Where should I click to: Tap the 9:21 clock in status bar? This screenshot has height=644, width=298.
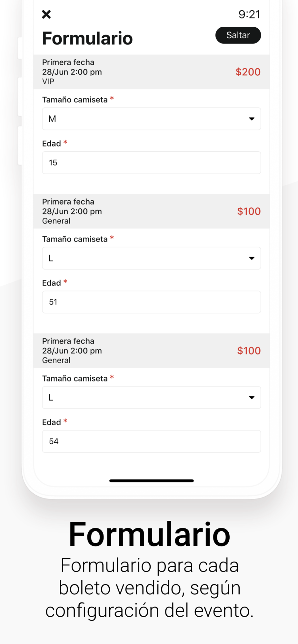(249, 14)
